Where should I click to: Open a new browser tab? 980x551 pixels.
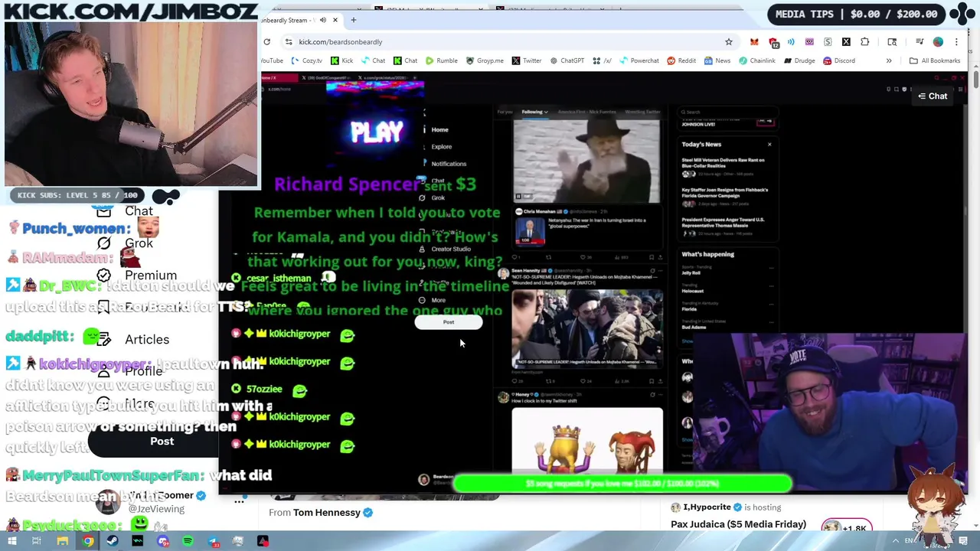[353, 20]
